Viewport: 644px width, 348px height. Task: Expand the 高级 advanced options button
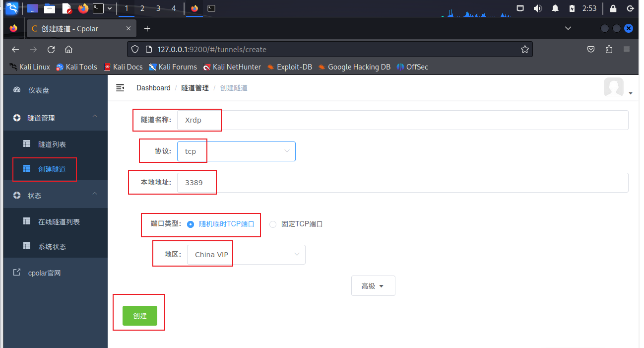pyautogui.click(x=373, y=286)
